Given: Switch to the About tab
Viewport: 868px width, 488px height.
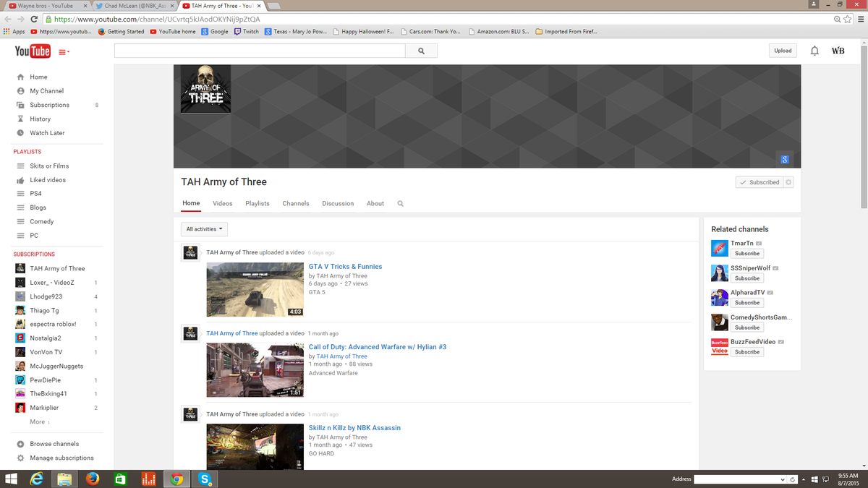Looking at the screenshot, I should tap(375, 204).
